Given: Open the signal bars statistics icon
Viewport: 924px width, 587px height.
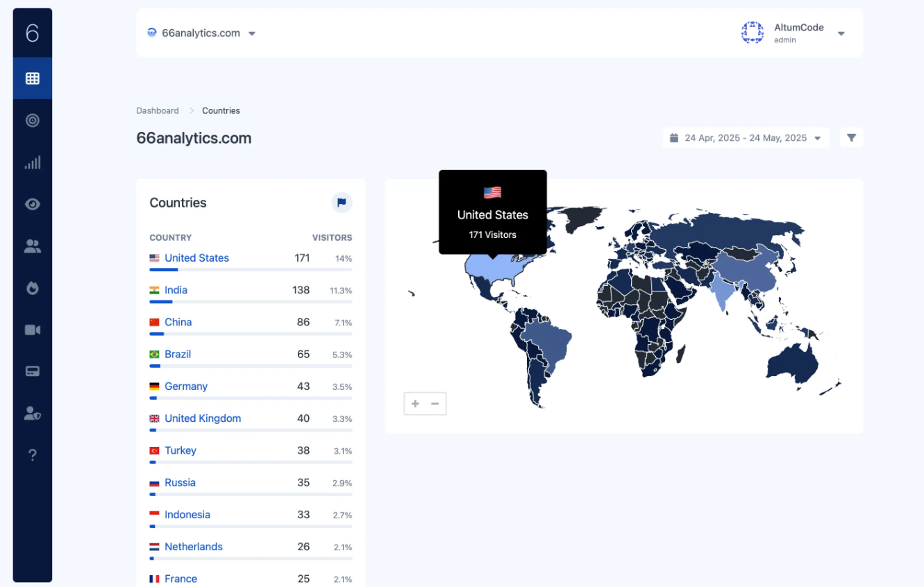Looking at the screenshot, I should point(33,162).
